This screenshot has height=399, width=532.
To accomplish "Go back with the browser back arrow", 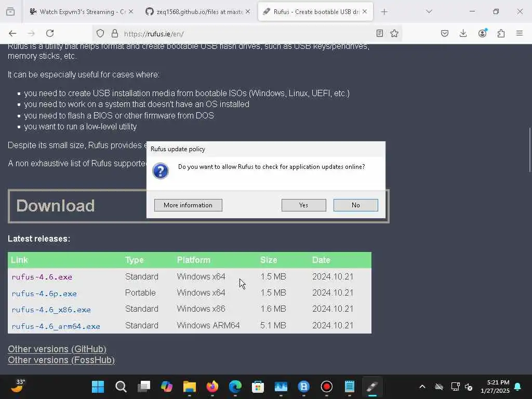I will pyautogui.click(x=12, y=33).
